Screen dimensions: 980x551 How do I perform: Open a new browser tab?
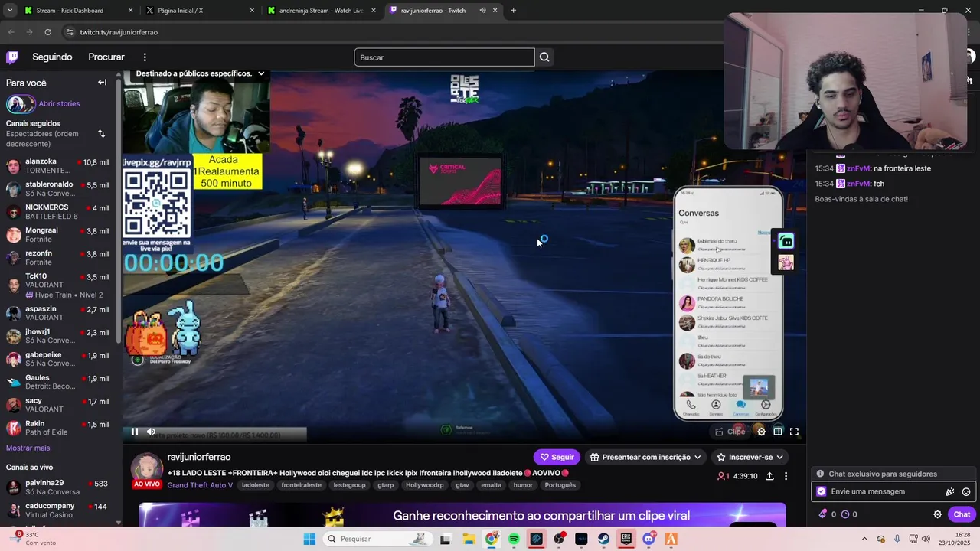tap(513, 11)
